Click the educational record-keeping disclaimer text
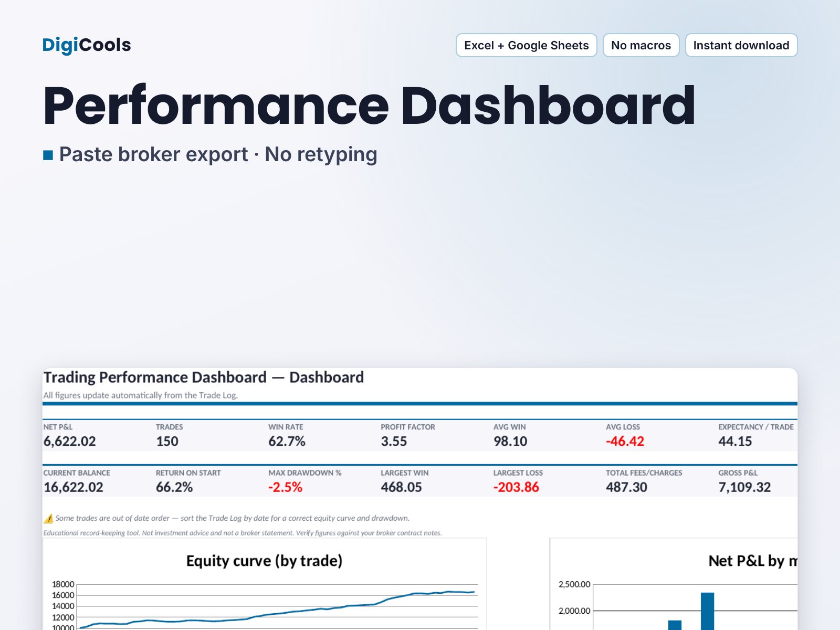 pos(243,533)
